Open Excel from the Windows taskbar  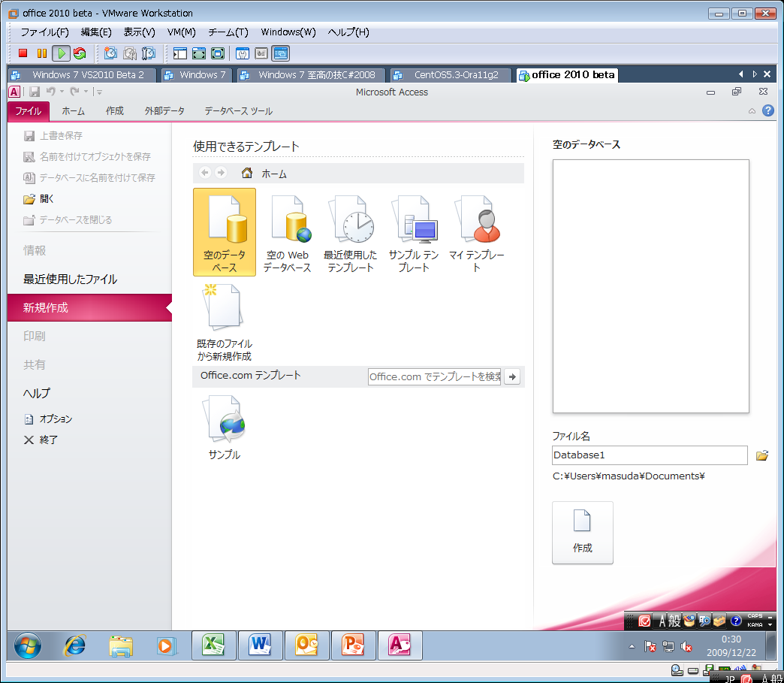coord(214,645)
